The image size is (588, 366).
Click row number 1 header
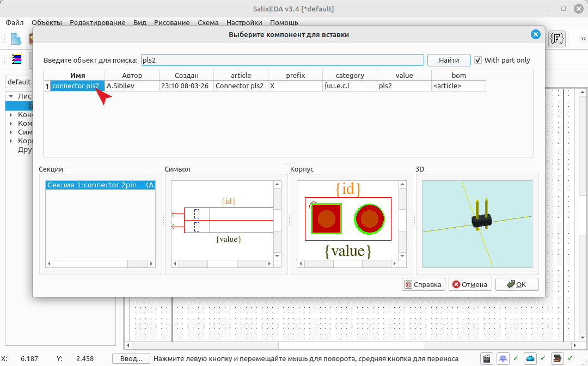click(x=47, y=86)
